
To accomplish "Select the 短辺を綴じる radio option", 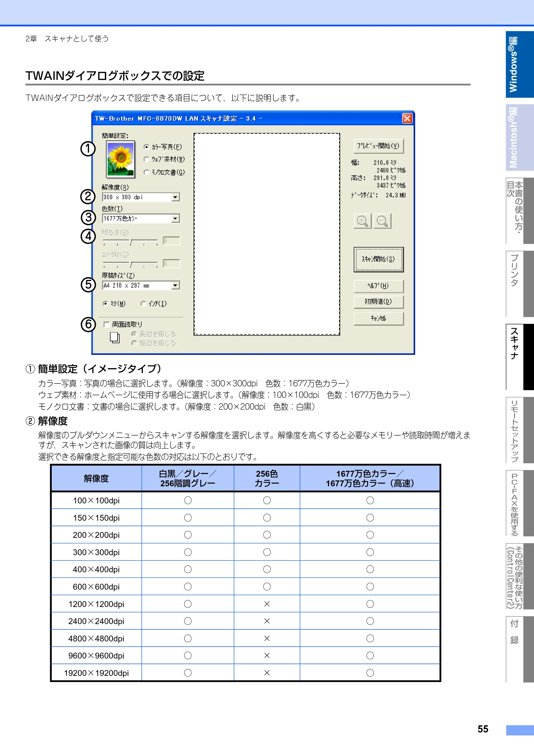I will [x=134, y=343].
